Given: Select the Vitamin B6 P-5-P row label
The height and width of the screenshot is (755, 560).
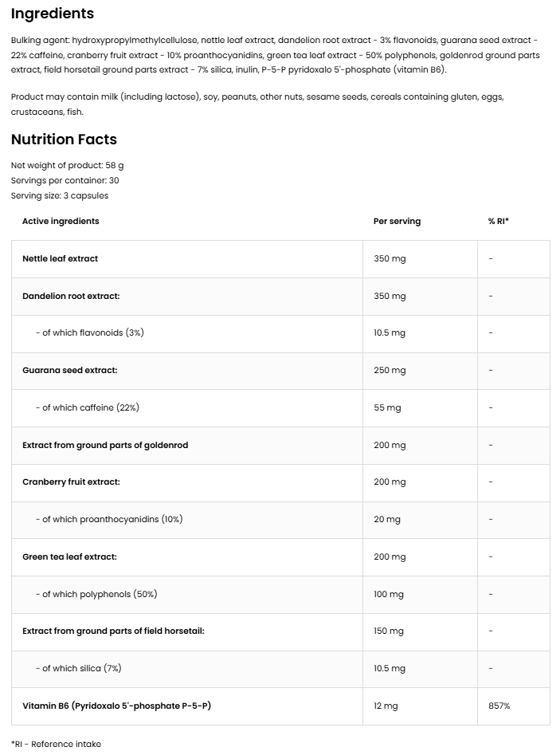Looking at the screenshot, I should 116,706.
